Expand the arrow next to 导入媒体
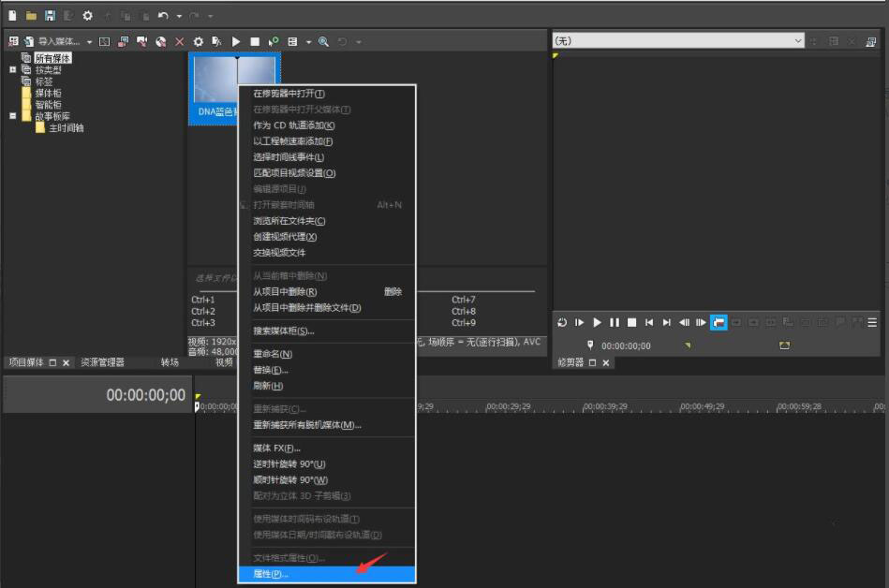The width and height of the screenshot is (889, 588). click(88, 40)
